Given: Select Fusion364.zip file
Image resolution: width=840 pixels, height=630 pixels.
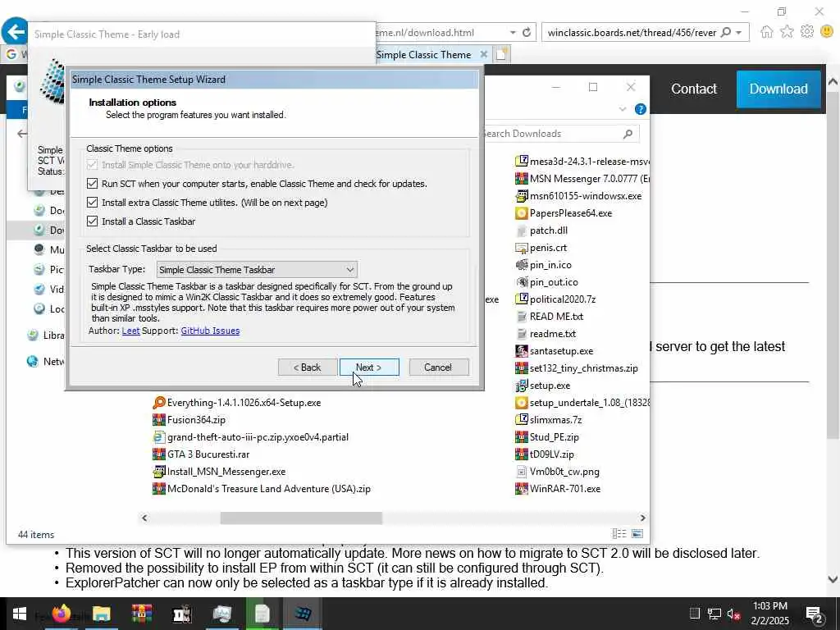Looking at the screenshot, I should pos(189,419).
